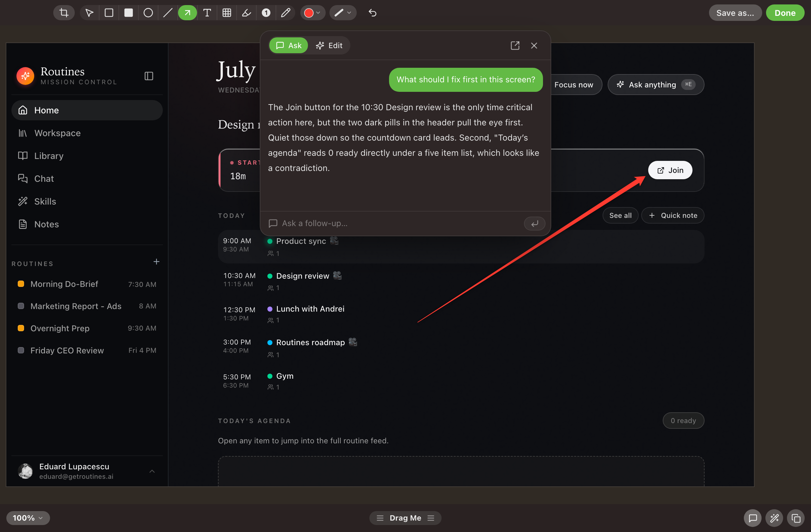Screen dimensions: 811x532
Task: Click the magic wand icon bottom toolbar
Action: tap(774, 518)
